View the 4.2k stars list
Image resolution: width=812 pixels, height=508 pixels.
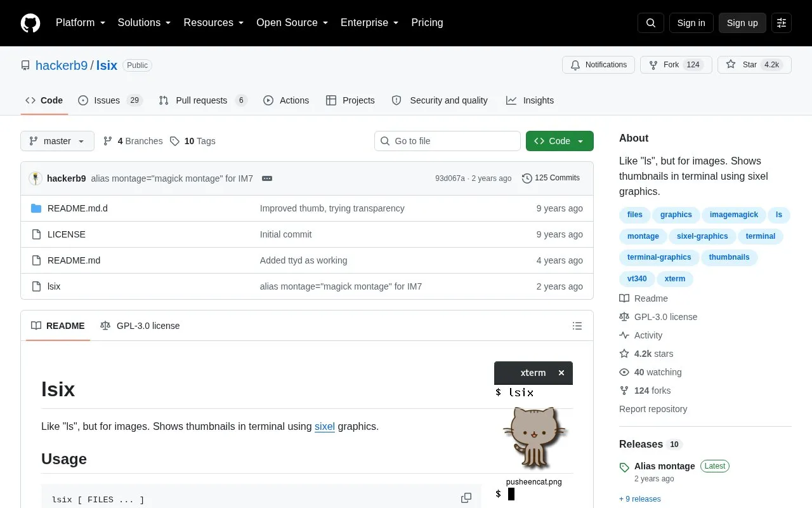click(646, 354)
